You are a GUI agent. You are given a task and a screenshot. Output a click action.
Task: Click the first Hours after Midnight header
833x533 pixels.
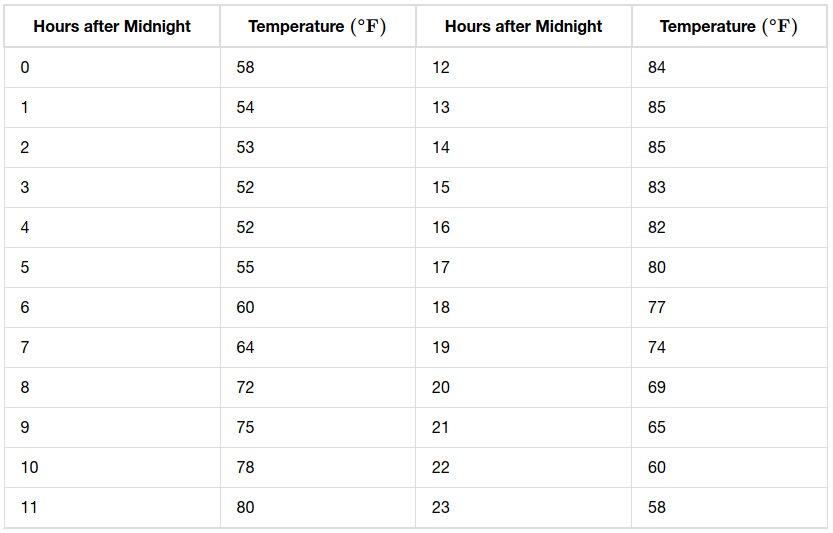(112, 27)
